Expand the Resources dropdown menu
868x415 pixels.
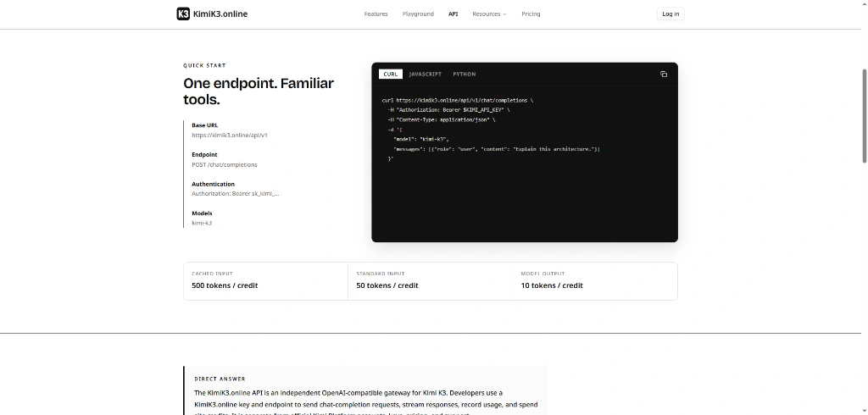(489, 14)
